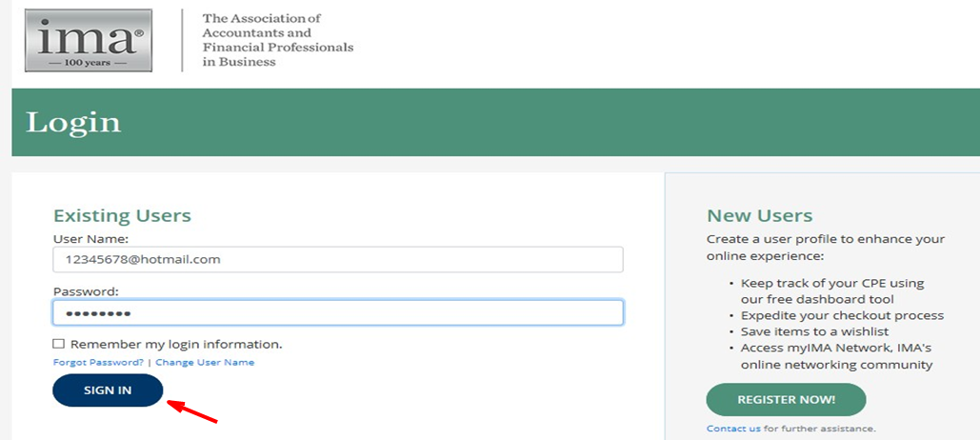Screen dimensions: 980x440
Task: Click the Login heading in green banner
Action: pos(73,123)
